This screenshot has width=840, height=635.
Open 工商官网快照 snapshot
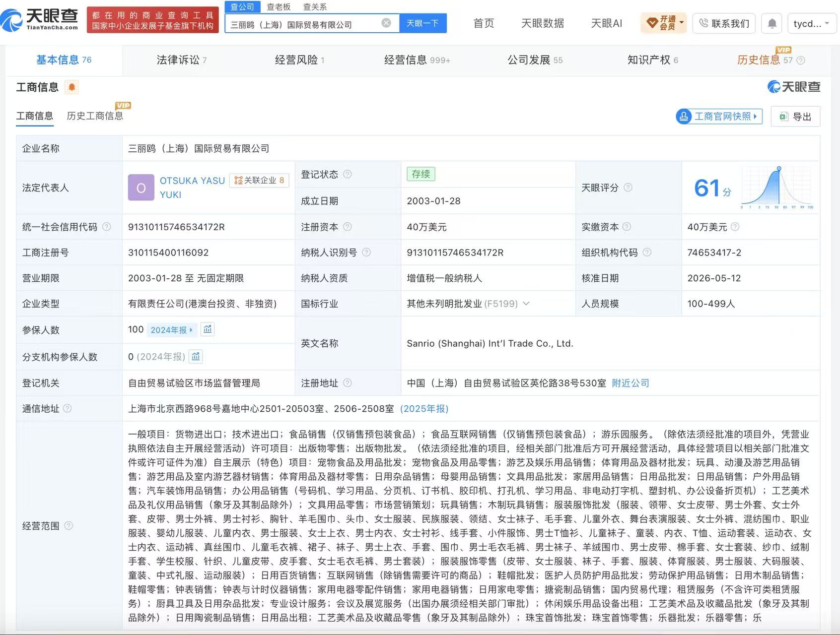719,117
